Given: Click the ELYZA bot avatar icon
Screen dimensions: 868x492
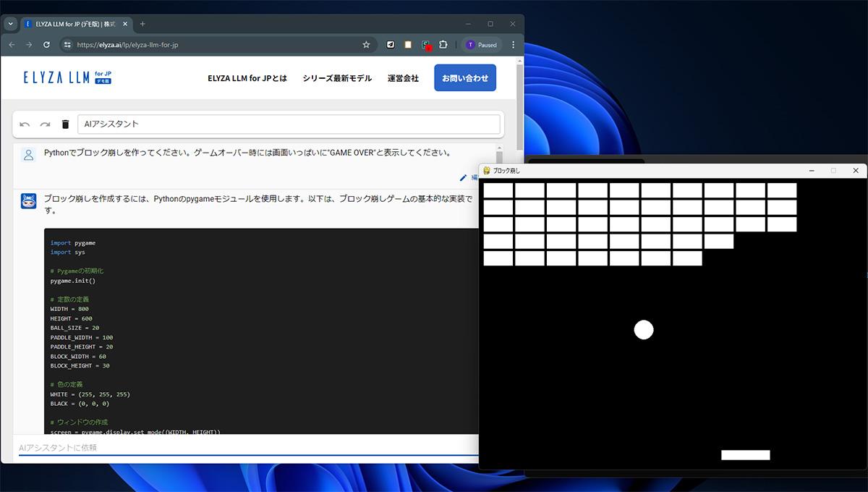Looking at the screenshot, I should [28, 201].
